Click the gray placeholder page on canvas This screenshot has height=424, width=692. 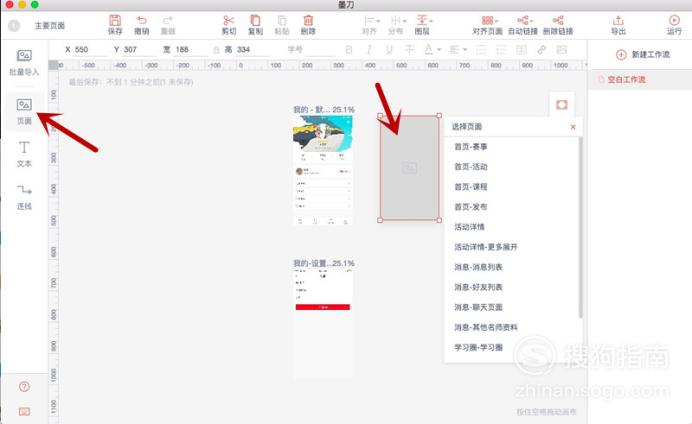click(x=410, y=168)
